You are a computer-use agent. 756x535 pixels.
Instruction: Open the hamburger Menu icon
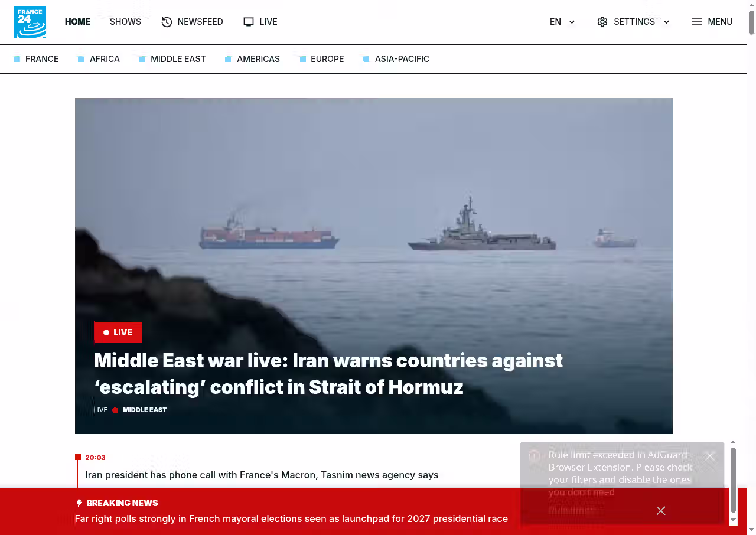click(x=697, y=22)
